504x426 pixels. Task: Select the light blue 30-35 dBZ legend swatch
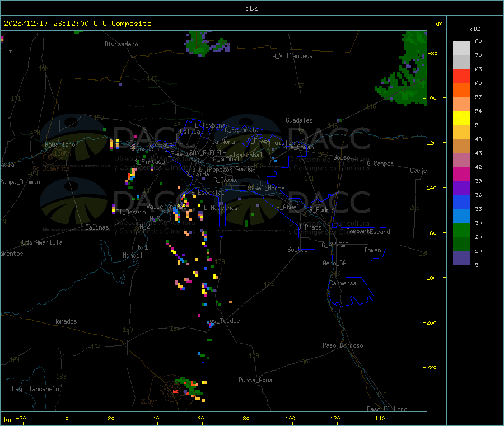[461, 216]
